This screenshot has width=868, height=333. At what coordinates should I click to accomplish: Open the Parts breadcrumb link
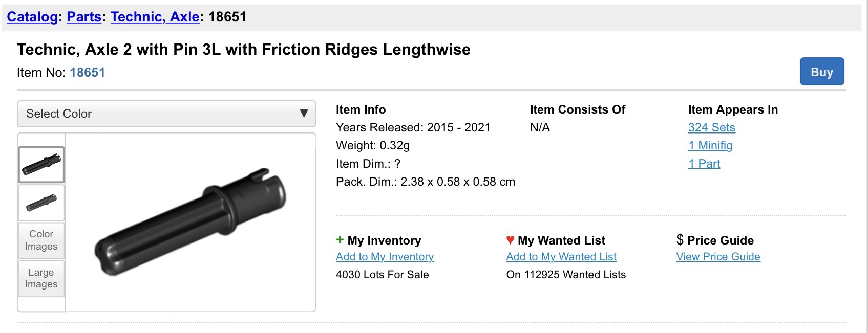coord(84,17)
